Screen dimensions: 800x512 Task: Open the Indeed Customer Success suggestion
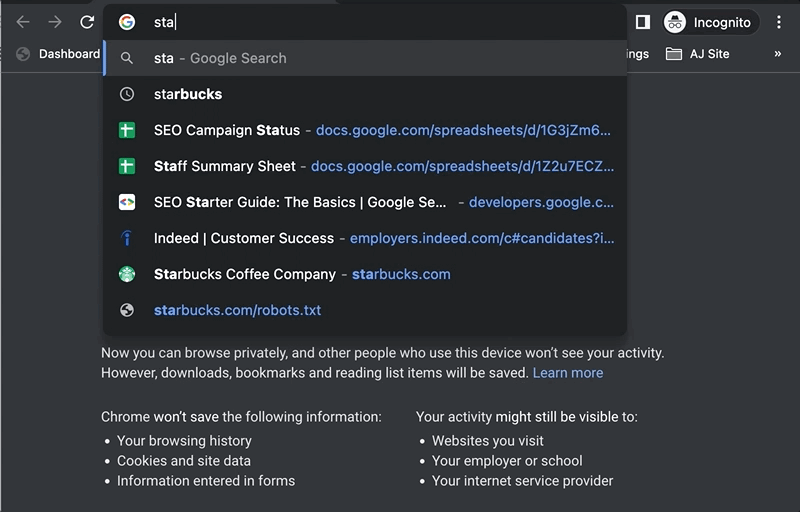365,238
